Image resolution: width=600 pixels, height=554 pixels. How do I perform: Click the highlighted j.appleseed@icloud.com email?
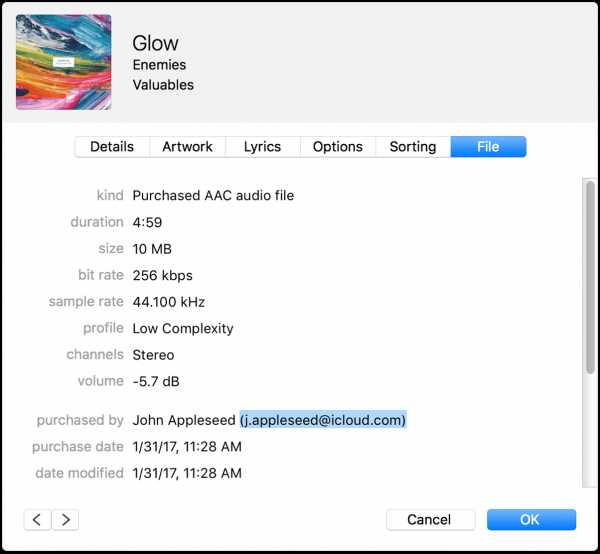322,420
